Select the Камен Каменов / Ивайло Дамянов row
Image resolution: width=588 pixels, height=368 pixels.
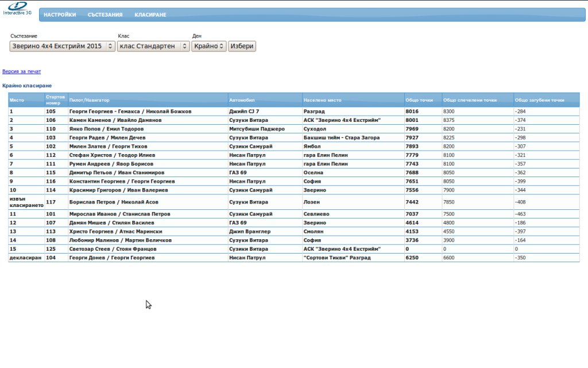(115, 121)
